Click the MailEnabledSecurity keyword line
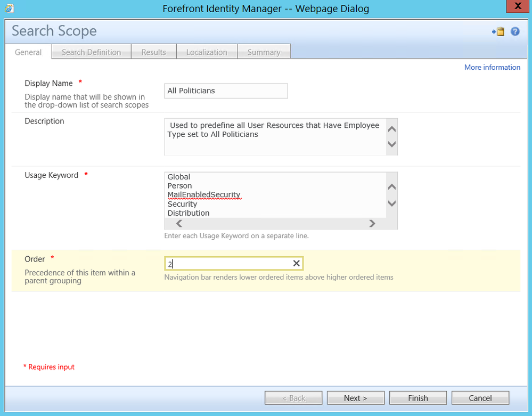Image resolution: width=532 pixels, height=416 pixels. click(204, 195)
